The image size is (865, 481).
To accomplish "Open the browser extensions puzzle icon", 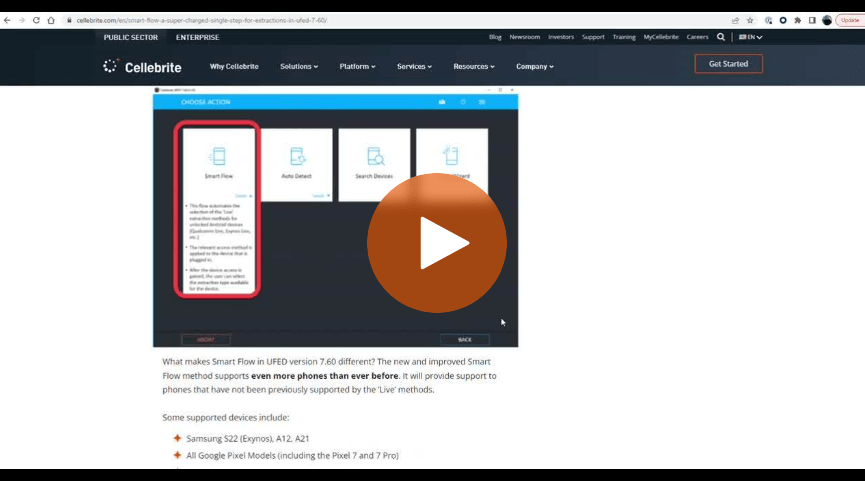I will [x=798, y=20].
